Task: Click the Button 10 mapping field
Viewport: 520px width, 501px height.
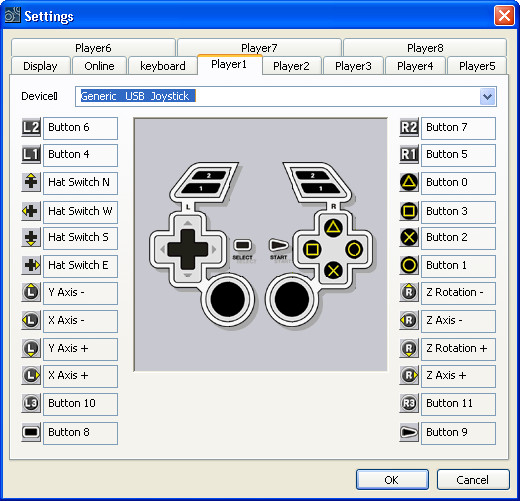Action: [x=80, y=404]
